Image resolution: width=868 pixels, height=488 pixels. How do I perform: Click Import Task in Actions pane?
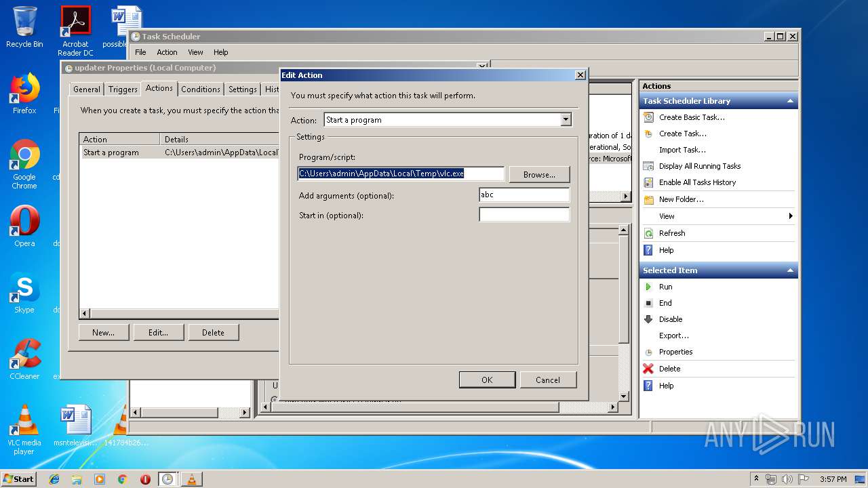point(682,150)
